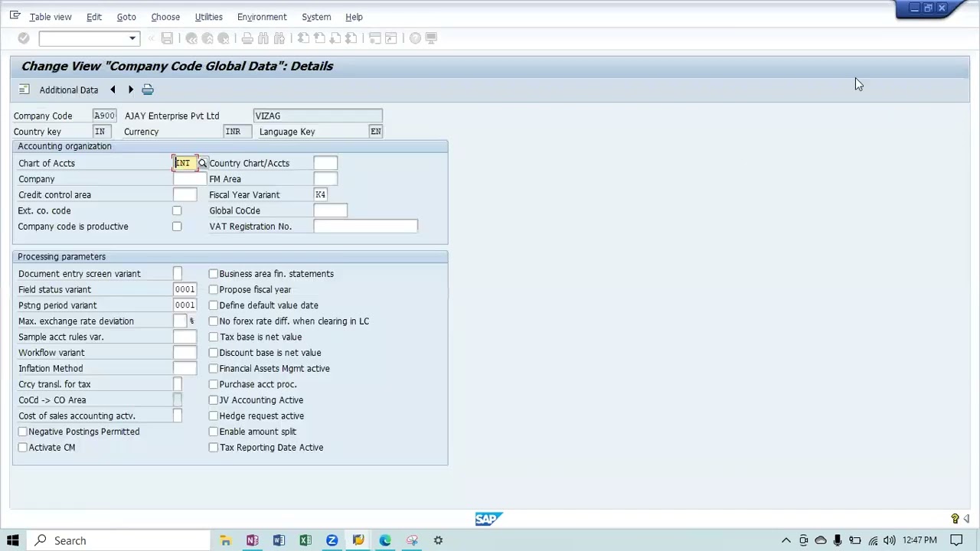Screen dimensions: 980x551
Task: Click the Save diskette icon in toolbar
Action: (x=167, y=38)
